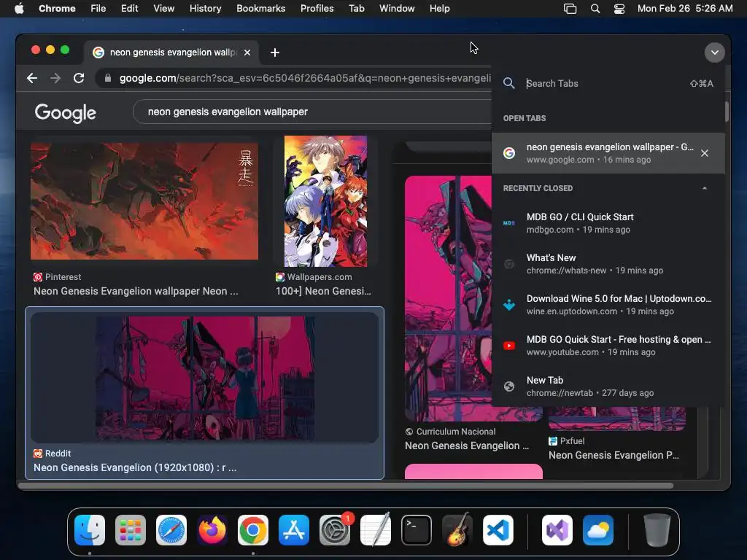Open the Apple menu
This screenshot has width=747, height=560.
tap(19, 9)
